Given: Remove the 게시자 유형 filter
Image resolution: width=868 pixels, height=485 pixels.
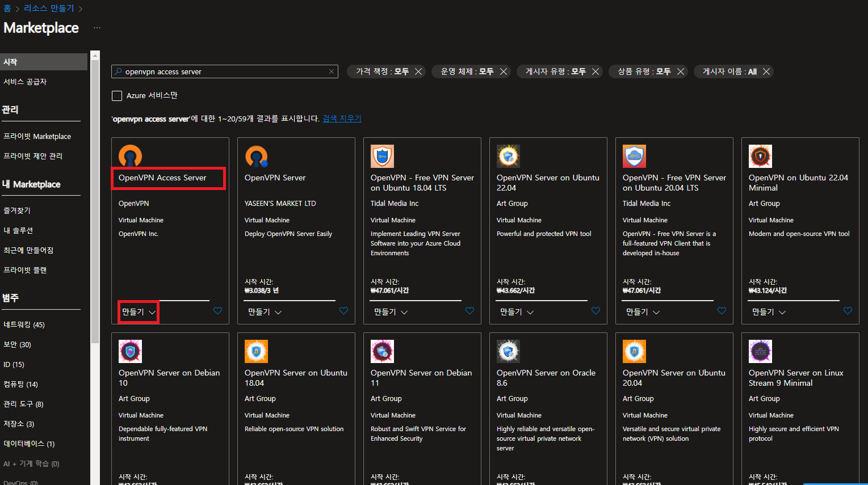Looking at the screenshot, I should pyautogui.click(x=596, y=71).
